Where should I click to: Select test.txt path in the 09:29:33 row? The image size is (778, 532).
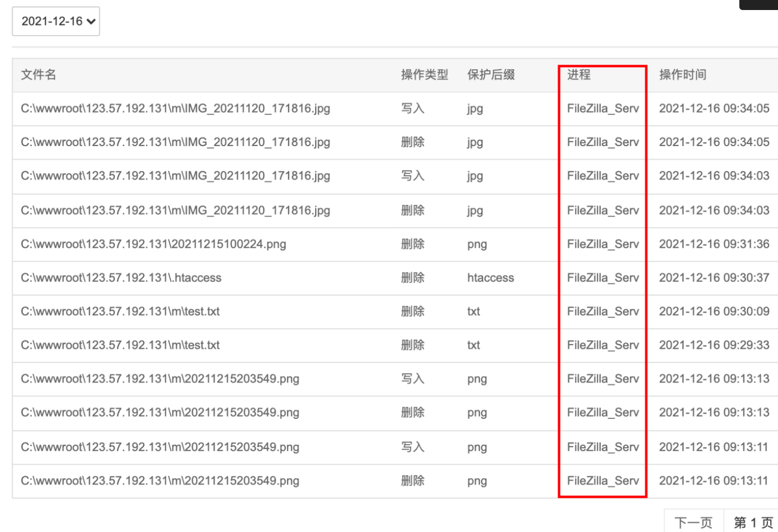click(120, 345)
